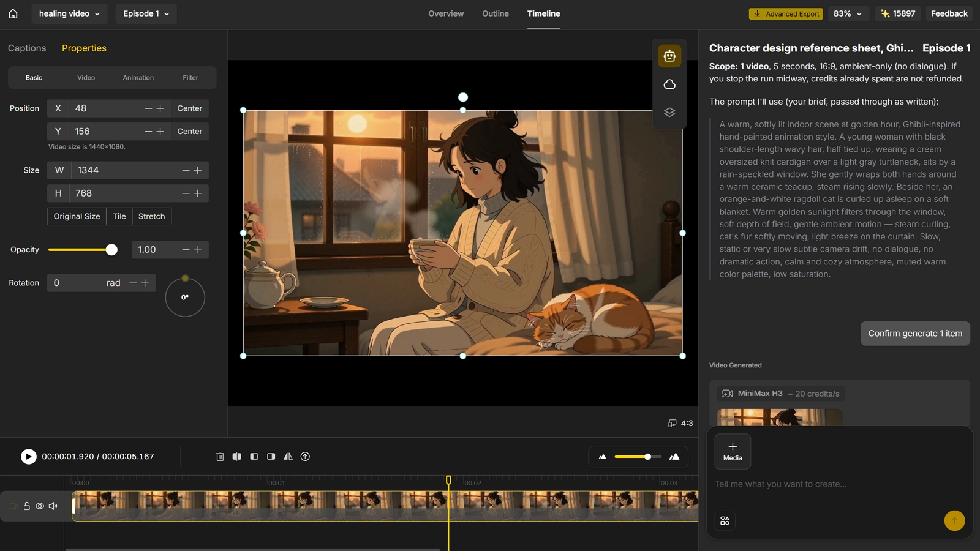Viewport: 980px width, 551px height.
Task: Delete the selected clip with trash icon
Action: [x=220, y=457]
